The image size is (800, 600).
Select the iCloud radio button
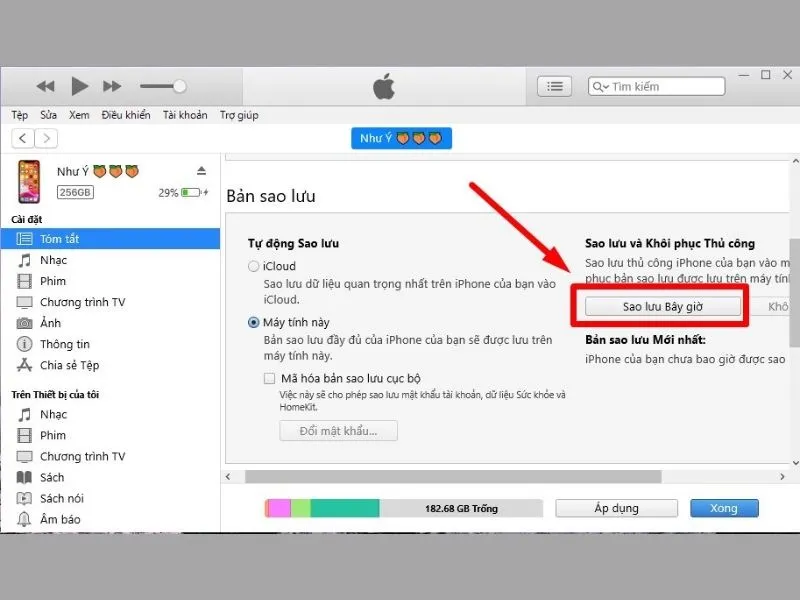[x=253, y=266]
